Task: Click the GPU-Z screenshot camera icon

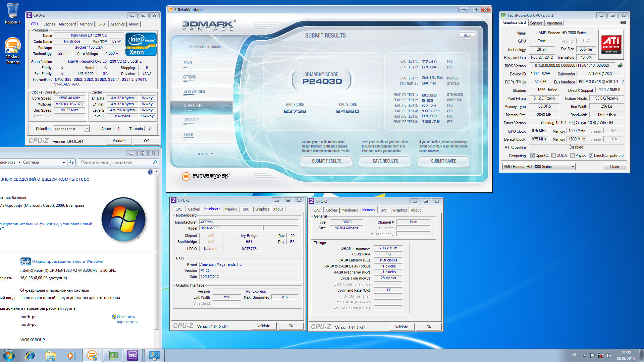Action: pyautogui.click(x=623, y=22)
